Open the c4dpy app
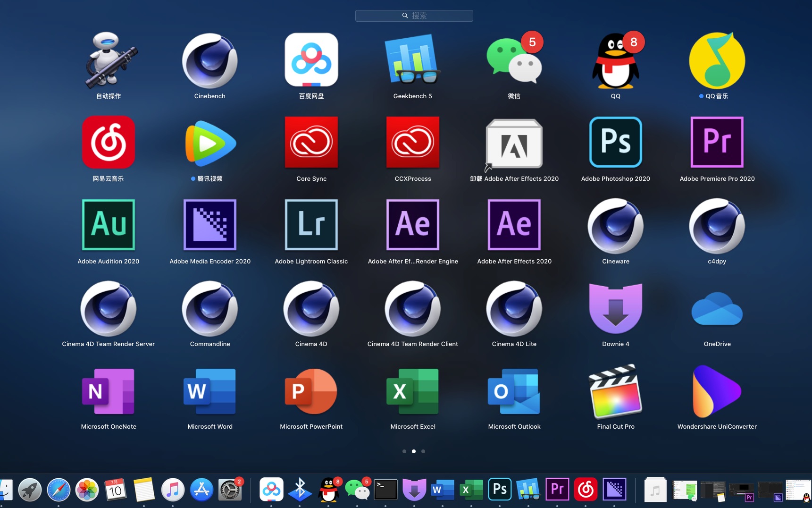This screenshot has height=508, width=812. (x=717, y=226)
